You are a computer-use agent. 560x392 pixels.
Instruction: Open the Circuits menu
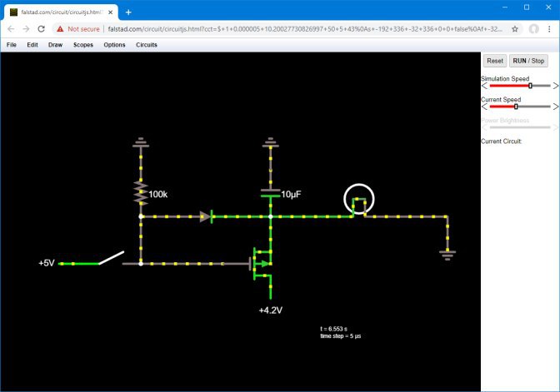click(147, 45)
